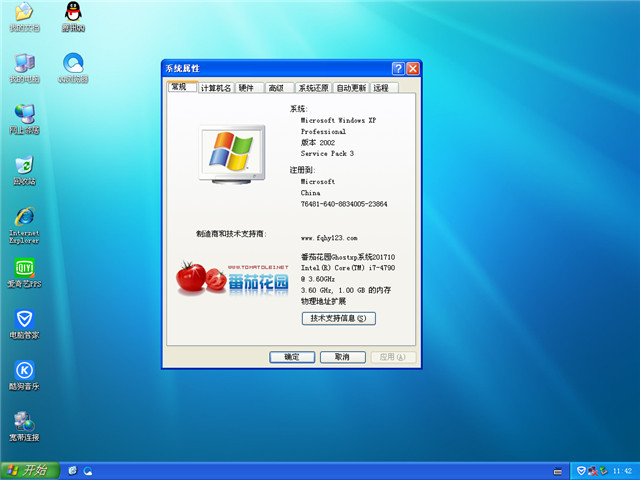This screenshot has width=640, height=480.
Task: Switch to the 硬件 Hardware tab
Action: (x=249, y=88)
